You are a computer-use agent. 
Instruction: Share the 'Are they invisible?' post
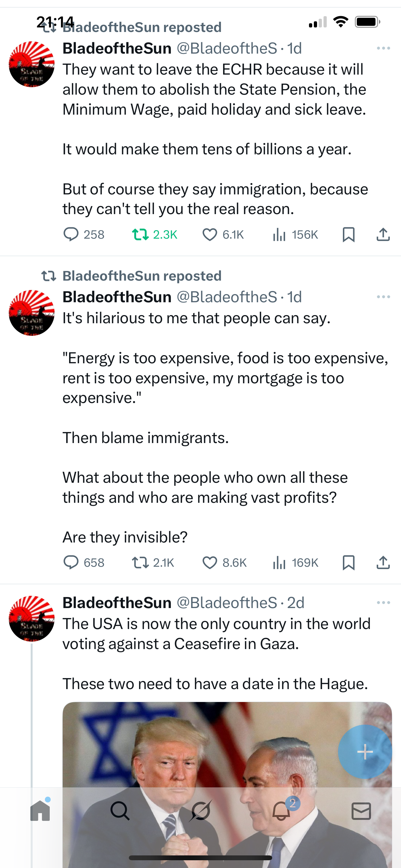[x=383, y=563]
